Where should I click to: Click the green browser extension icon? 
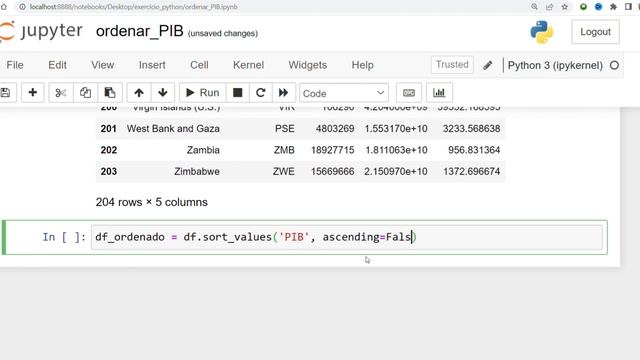tap(583, 7)
